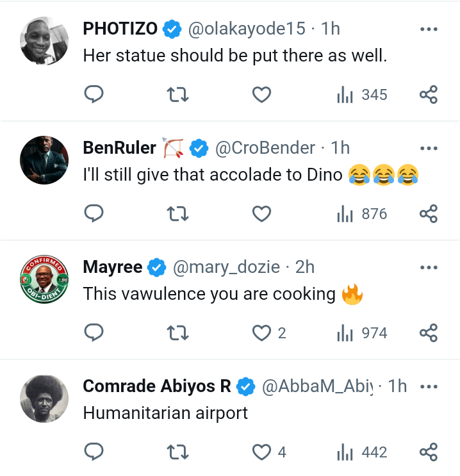Open BenRuler's profile picture
Image resolution: width=460 pixels, height=476 pixels.
pyautogui.click(x=44, y=160)
